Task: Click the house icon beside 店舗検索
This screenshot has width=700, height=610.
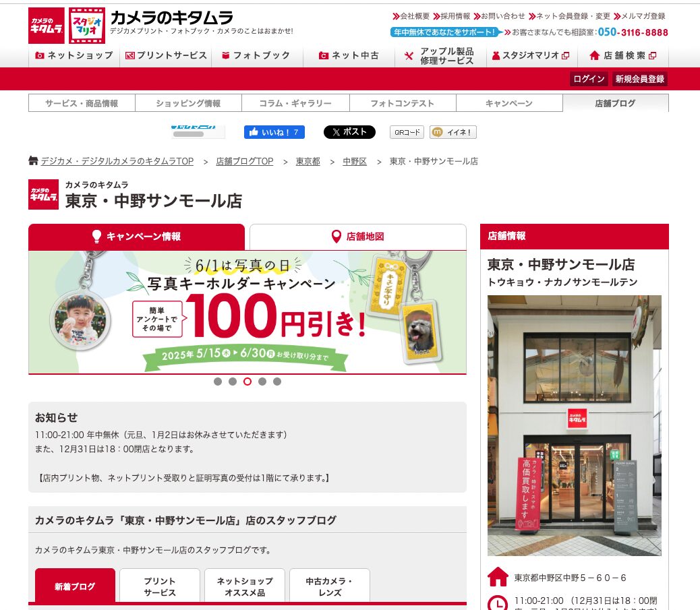Action: 594,55
